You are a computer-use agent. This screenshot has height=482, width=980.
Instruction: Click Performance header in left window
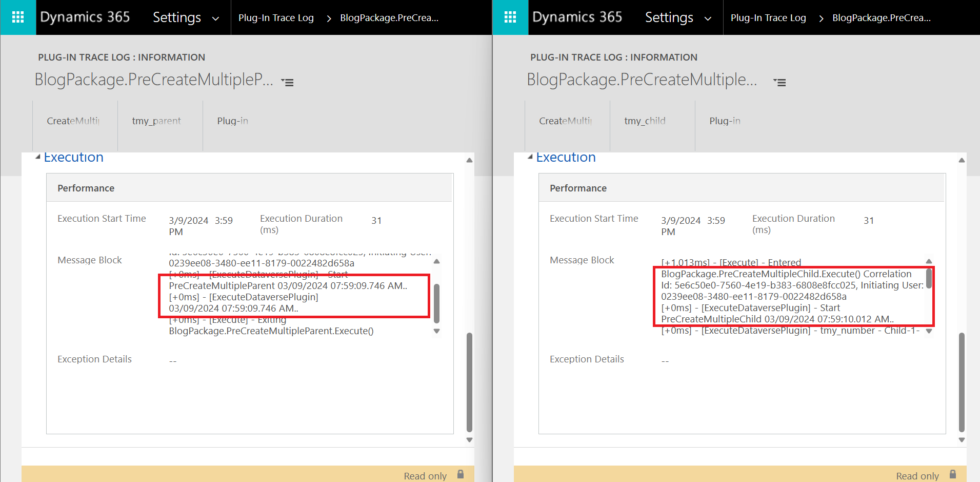point(86,188)
